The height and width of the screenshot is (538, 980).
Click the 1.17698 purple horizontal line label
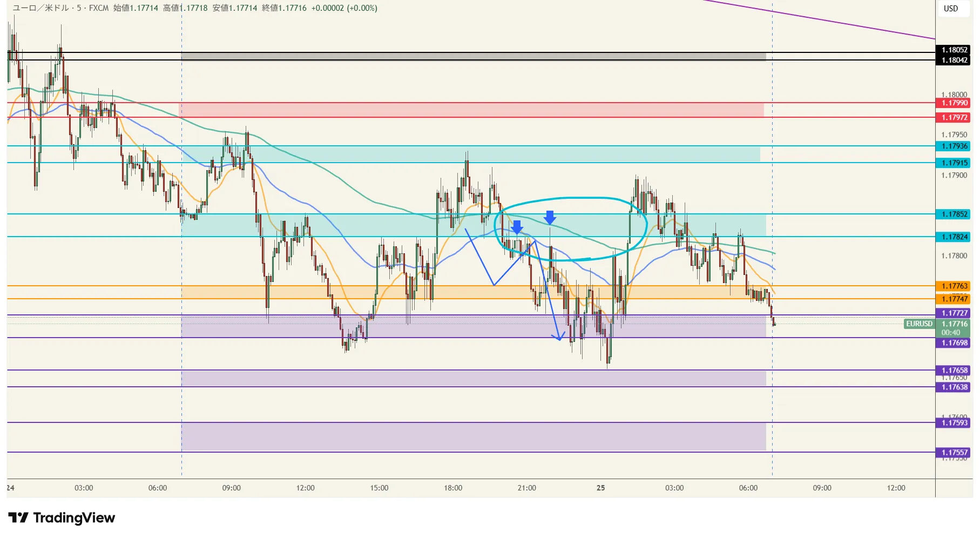click(x=954, y=343)
